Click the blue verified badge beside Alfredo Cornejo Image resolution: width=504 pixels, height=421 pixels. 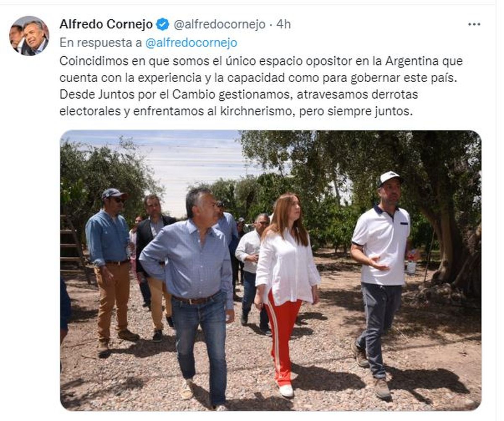pos(163,24)
